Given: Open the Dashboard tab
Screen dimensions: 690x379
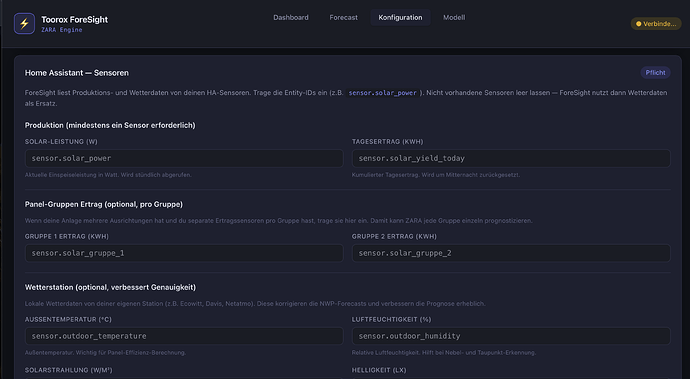Looking at the screenshot, I should (x=290, y=18).
